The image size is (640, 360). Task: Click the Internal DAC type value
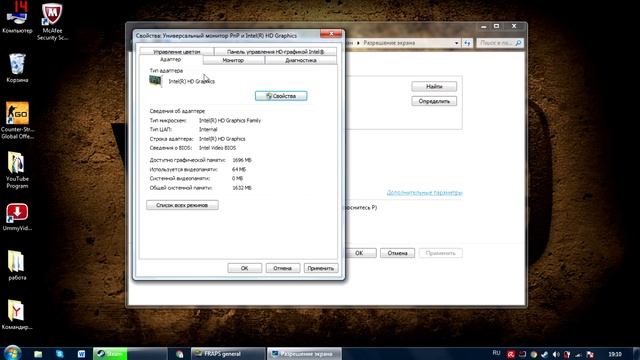pos(208,129)
